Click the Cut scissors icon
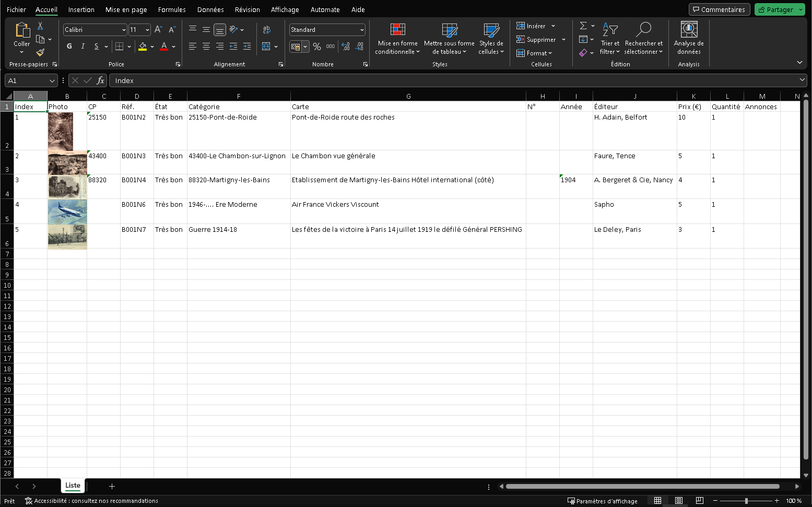 click(40, 26)
